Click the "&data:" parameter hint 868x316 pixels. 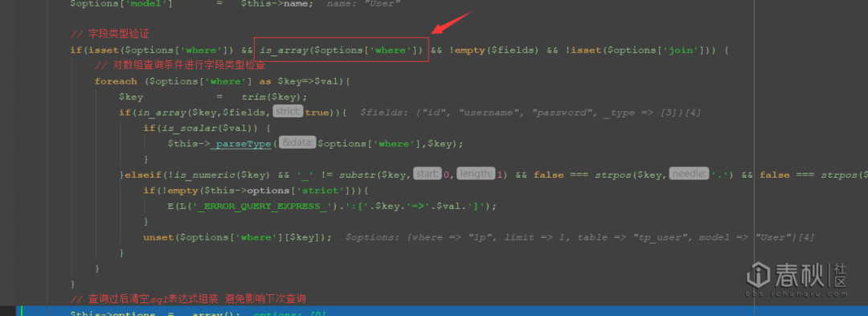(x=297, y=143)
